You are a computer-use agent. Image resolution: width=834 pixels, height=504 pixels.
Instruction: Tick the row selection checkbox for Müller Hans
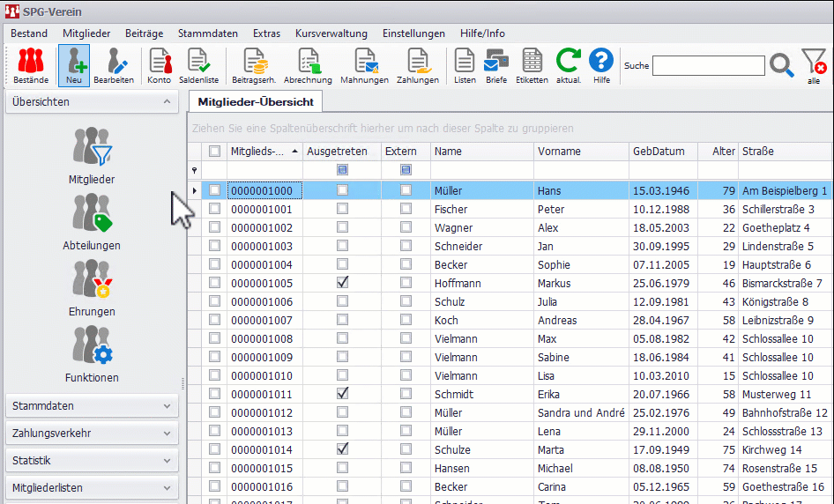(x=214, y=190)
